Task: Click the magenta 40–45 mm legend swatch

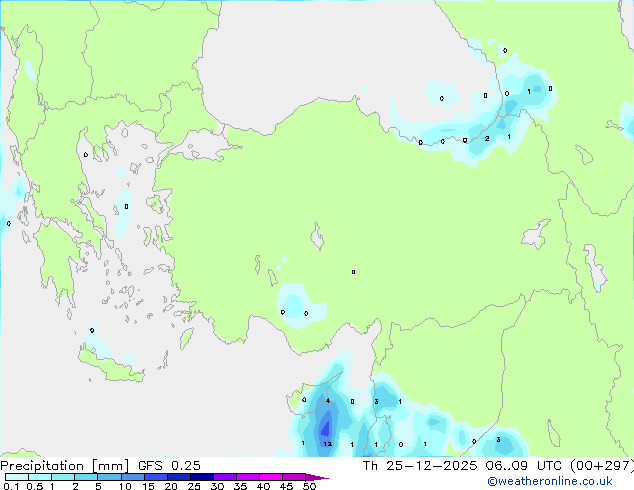Action: pos(271,477)
